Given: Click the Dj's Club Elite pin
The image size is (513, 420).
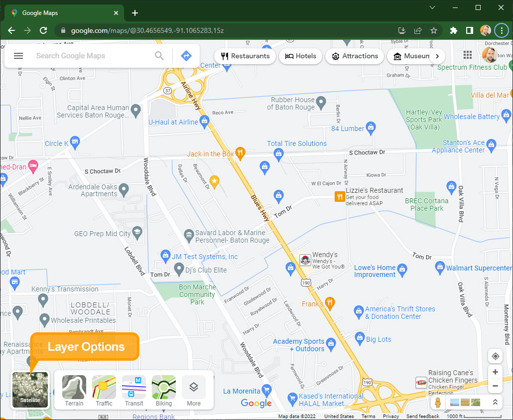Looking at the screenshot, I should click(179, 269).
